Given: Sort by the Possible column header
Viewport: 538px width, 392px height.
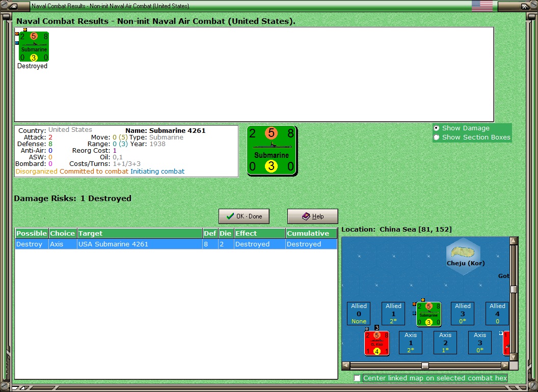Looking at the screenshot, I should point(32,233).
